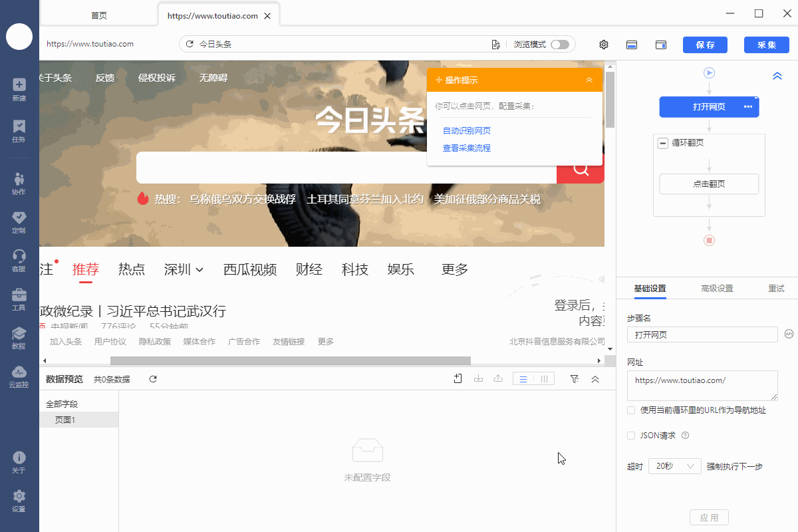Click the 网址 URL text field
This screenshot has height=532, width=798.
pos(702,385)
